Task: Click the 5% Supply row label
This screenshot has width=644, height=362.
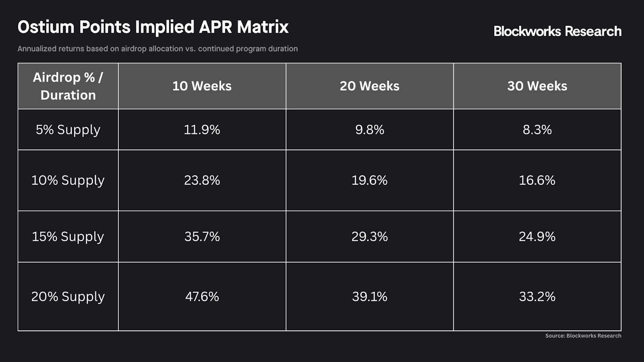Action: pos(68,130)
